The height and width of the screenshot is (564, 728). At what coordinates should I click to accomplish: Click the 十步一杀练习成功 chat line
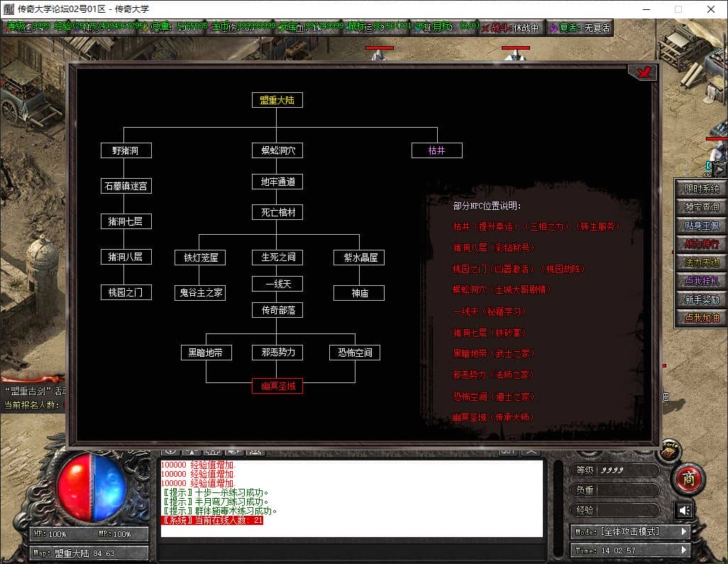click(216, 492)
